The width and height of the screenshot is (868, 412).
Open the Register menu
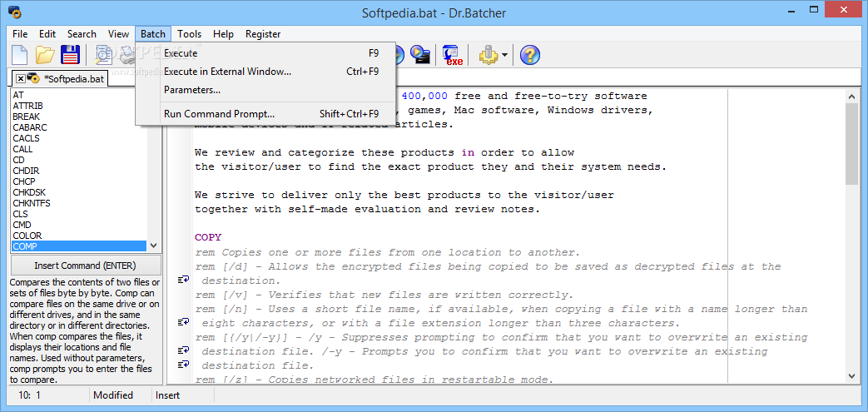click(x=263, y=34)
